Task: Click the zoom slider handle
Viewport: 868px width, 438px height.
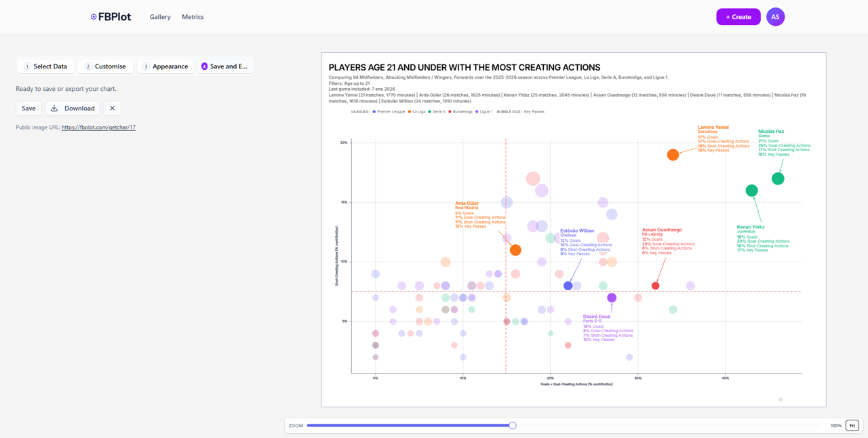Action: [513, 425]
